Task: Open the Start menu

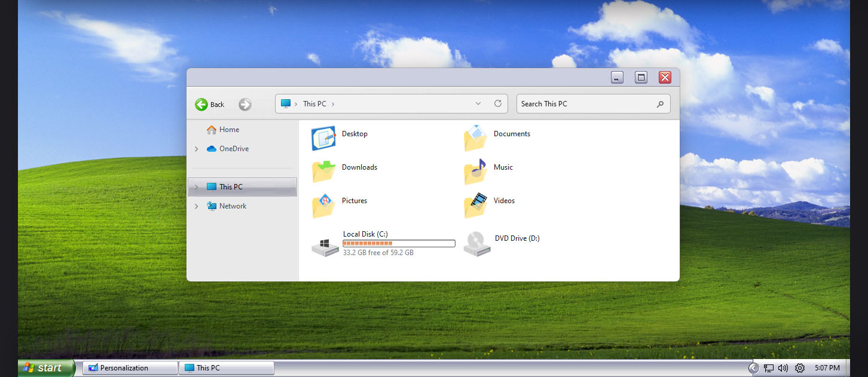Action: click(42, 367)
